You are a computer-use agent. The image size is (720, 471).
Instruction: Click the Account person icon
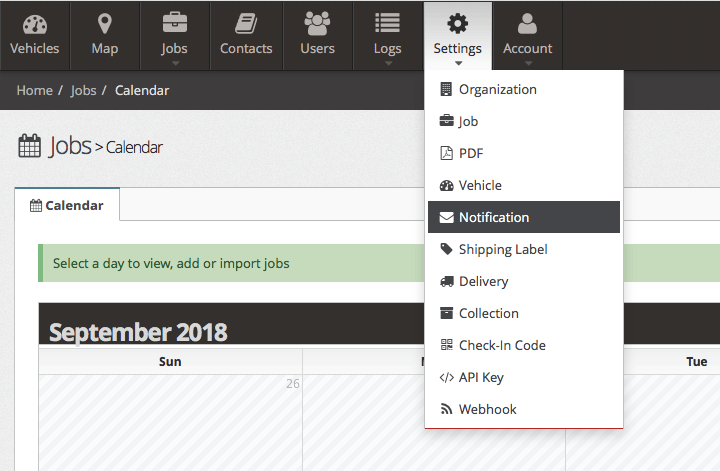pos(527,23)
